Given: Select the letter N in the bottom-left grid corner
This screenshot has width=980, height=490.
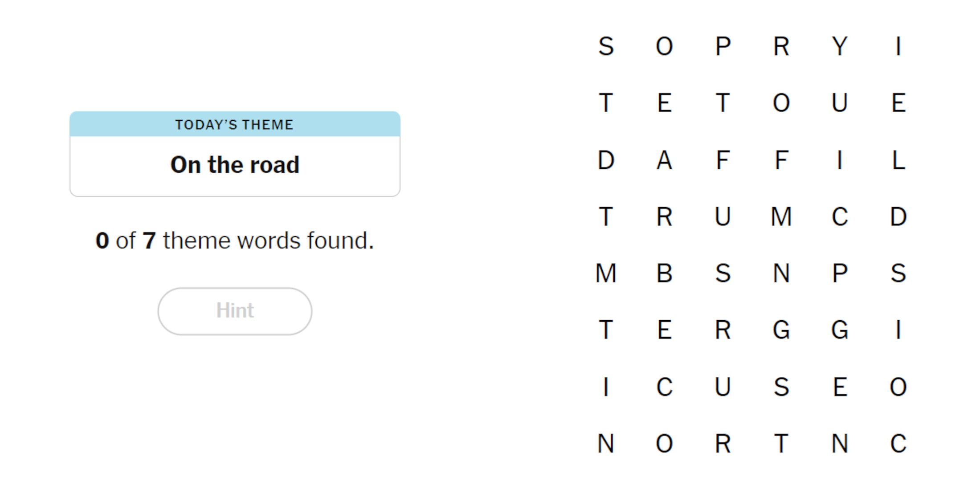Looking at the screenshot, I should pos(606,442).
